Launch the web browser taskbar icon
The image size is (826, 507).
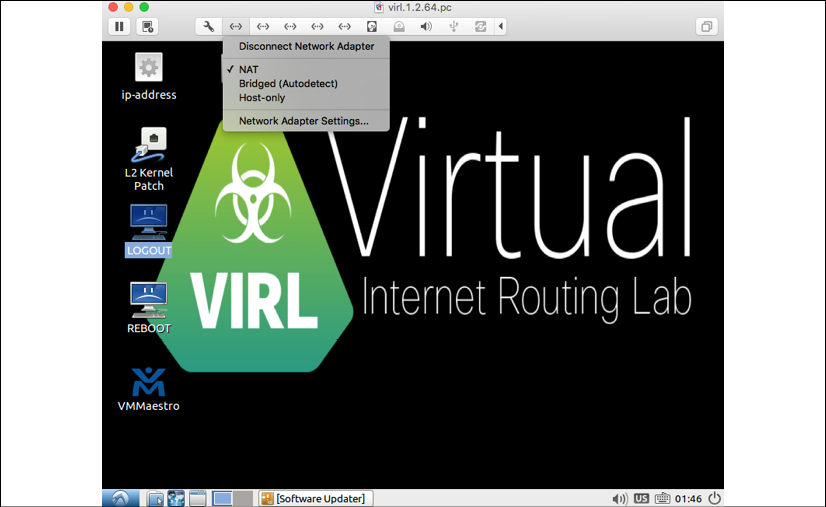176,498
